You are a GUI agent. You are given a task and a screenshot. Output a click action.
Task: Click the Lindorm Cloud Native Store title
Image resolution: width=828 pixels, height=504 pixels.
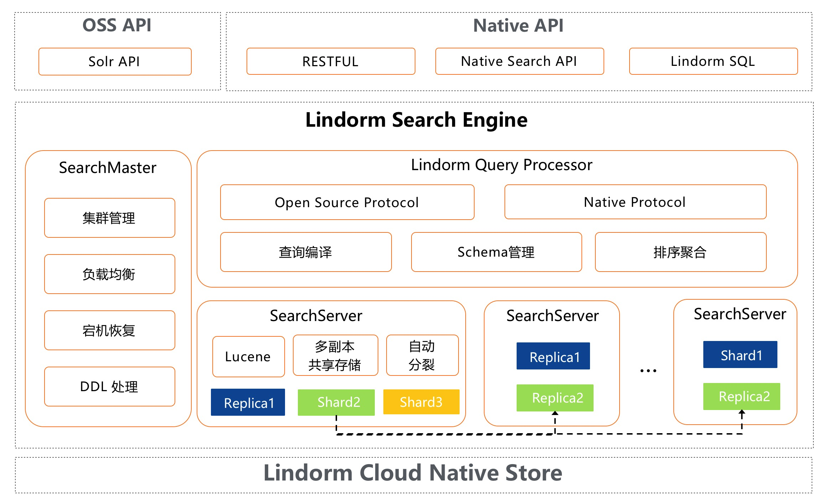click(413, 473)
